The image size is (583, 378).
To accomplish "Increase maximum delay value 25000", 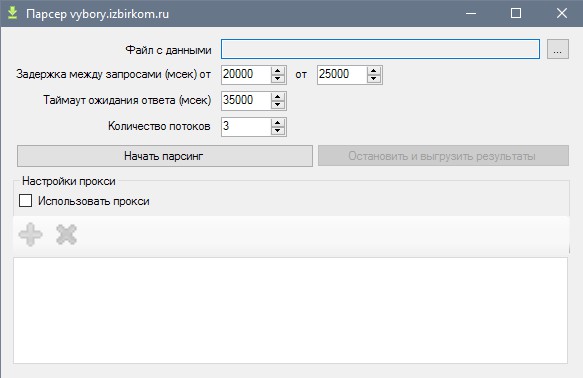I will tap(374, 71).
